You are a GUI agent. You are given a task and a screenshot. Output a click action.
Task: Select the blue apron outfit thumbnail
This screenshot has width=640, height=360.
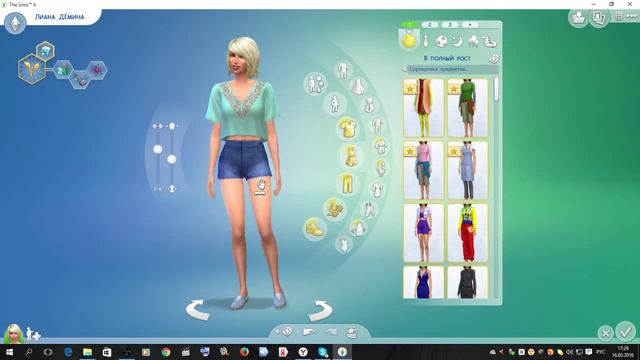tap(467, 170)
